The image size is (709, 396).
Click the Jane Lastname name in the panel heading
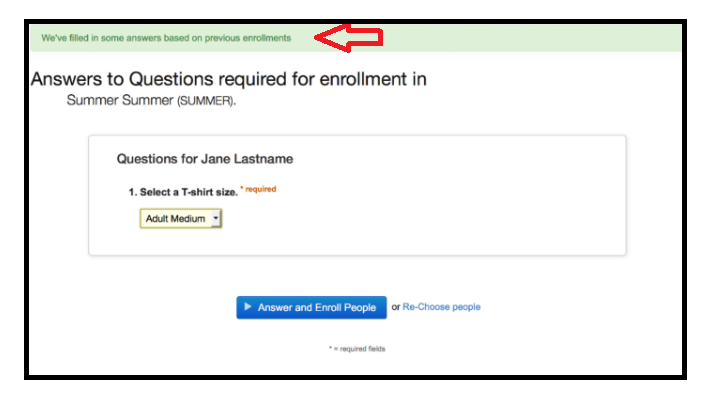click(247, 159)
